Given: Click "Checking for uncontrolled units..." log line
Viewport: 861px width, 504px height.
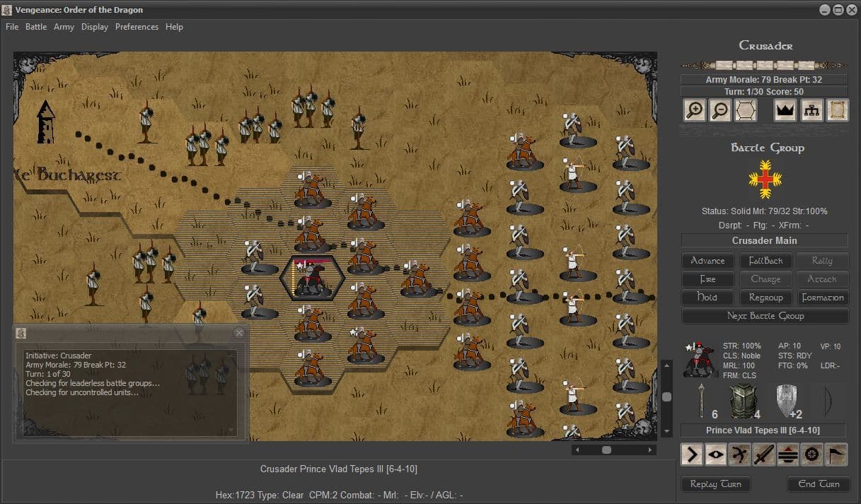Looking at the screenshot, I should (x=82, y=392).
